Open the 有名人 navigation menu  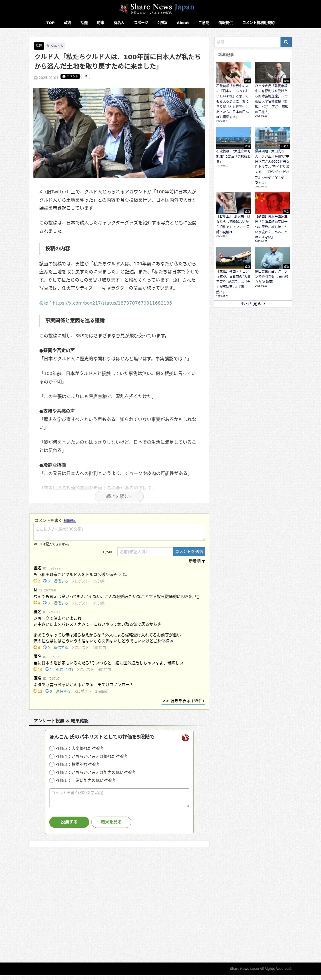tap(119, 23)
